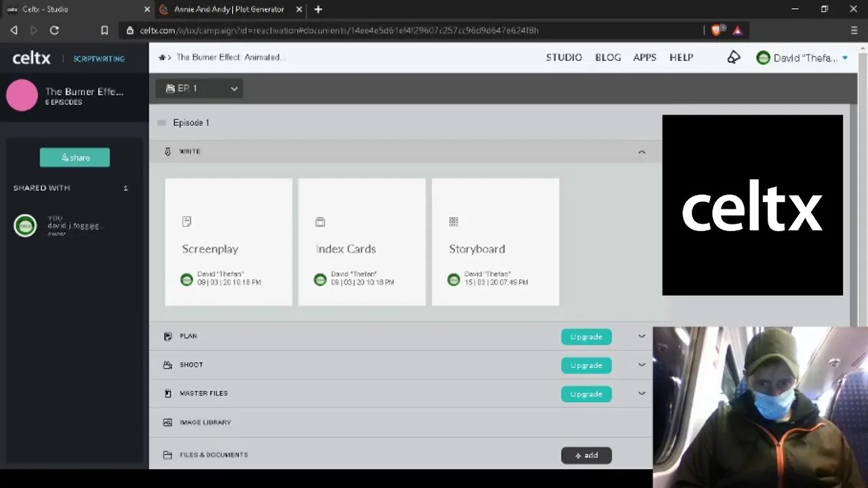The image size is (868, 488).
Task: Click SHARED WITH heading
Action: pyautogui.click(x=41, y=188)
